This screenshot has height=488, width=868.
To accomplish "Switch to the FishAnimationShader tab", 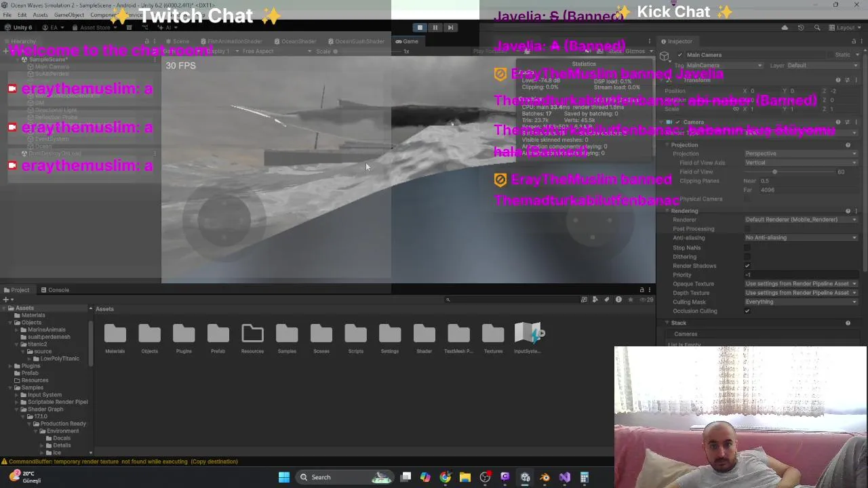I will pos(231,41).
